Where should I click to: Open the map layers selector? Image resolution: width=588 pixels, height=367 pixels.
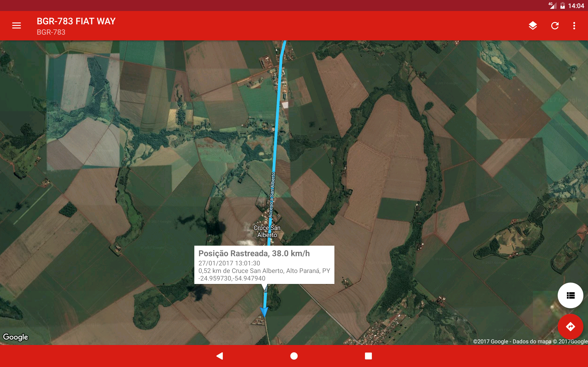tap(533, 25)
